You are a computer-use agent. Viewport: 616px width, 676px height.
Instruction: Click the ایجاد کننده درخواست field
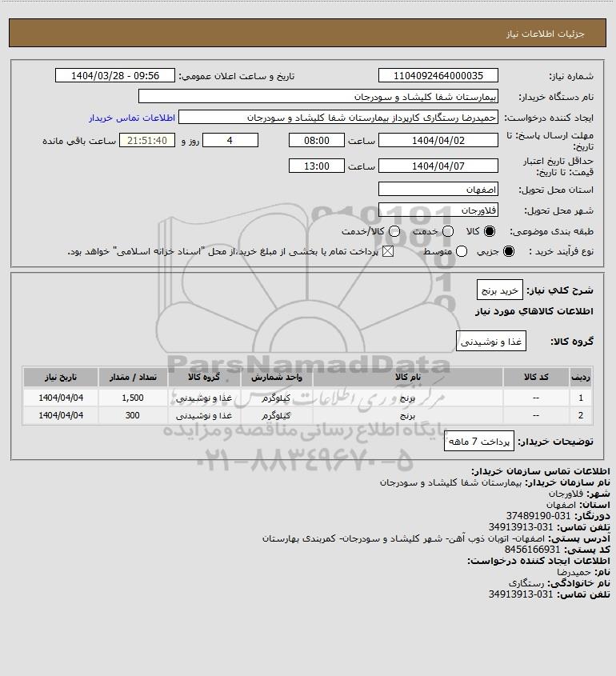click(x=338, y=118)
